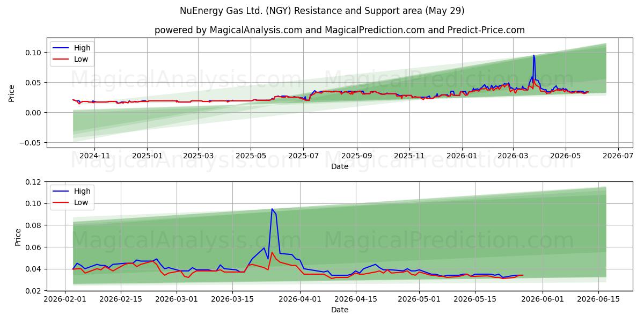Click the 2025-05 date tick label
Image resolution: width=644 pixels, height=322 pixels.
(251, 156)
